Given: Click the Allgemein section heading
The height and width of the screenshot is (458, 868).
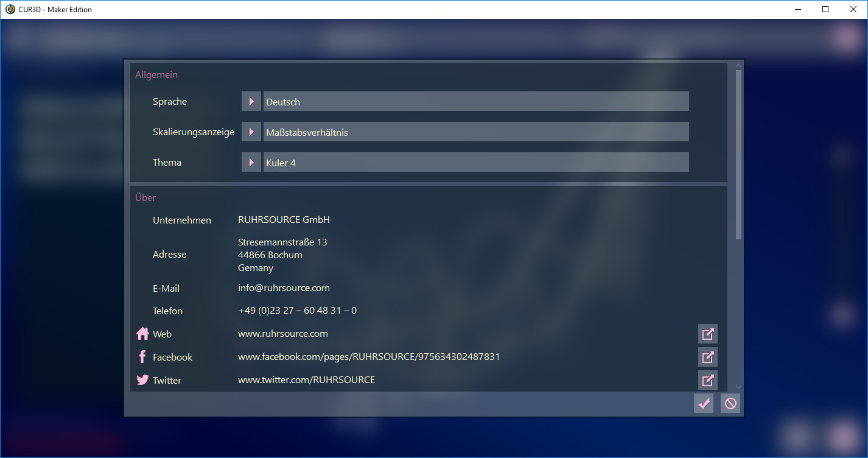Looking at the screenshot, I should (156, 75).
